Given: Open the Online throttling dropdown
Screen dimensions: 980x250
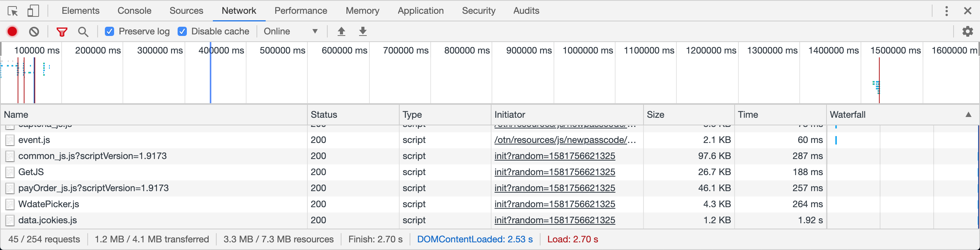Looking at the screenshot, I should (x=291, y=31).
